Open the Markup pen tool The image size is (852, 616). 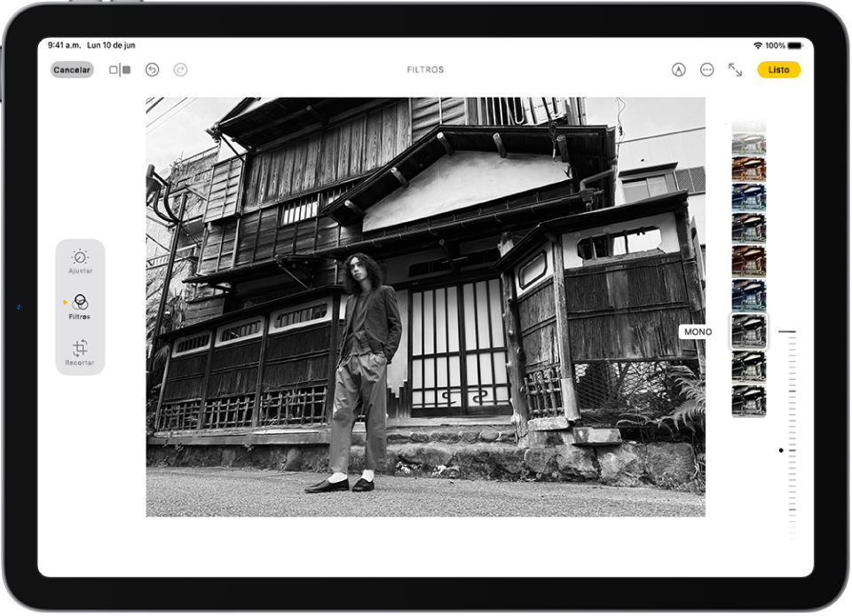[x=678, y=69]
